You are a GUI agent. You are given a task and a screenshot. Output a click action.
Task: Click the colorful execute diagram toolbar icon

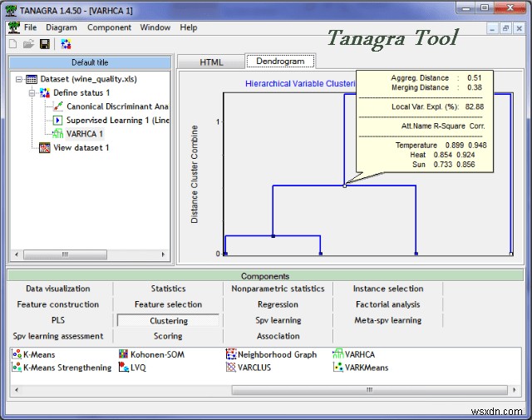coord(66,43)
